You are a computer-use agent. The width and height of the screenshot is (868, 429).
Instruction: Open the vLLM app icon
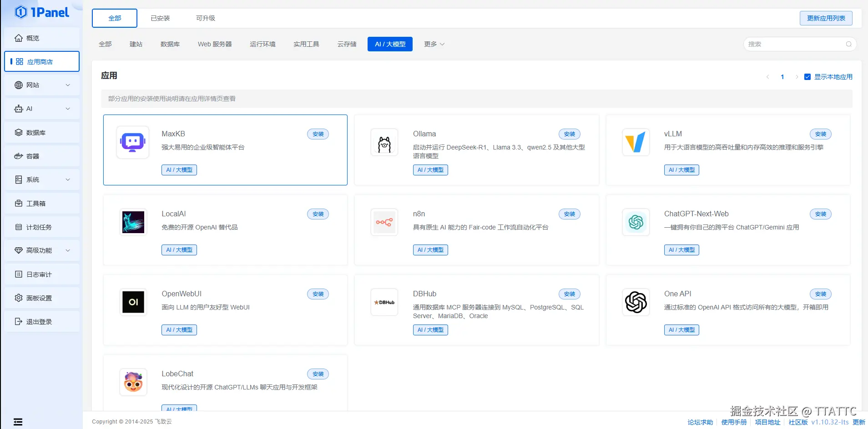point(636,142)
